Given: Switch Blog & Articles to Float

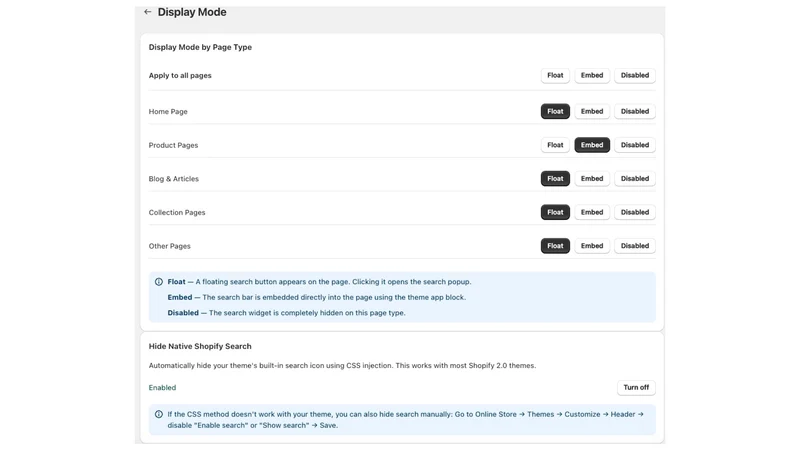Looking at the screenshot, I should [555, 179].
